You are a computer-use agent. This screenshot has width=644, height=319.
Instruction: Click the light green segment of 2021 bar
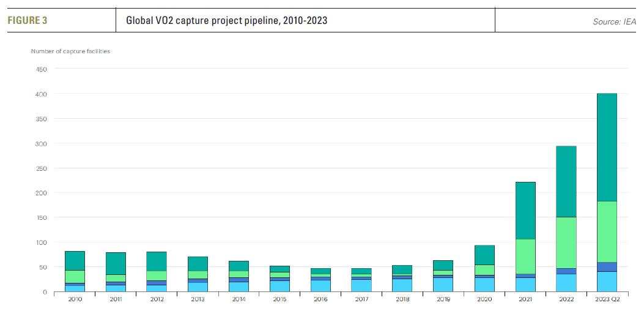point(525,256)
